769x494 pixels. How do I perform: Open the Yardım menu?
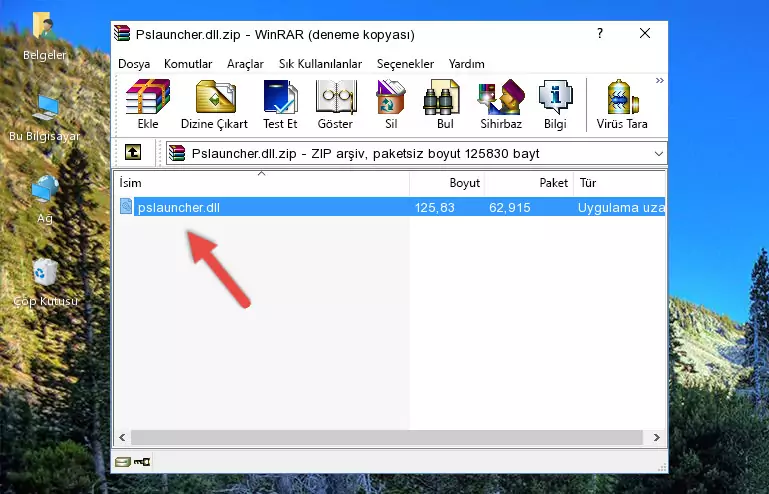coord(466,64)
